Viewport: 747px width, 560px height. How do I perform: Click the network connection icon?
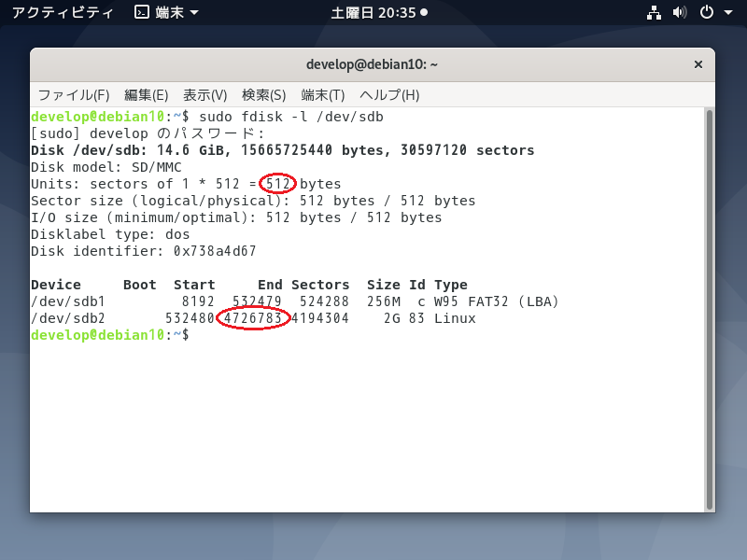(654, 12)
